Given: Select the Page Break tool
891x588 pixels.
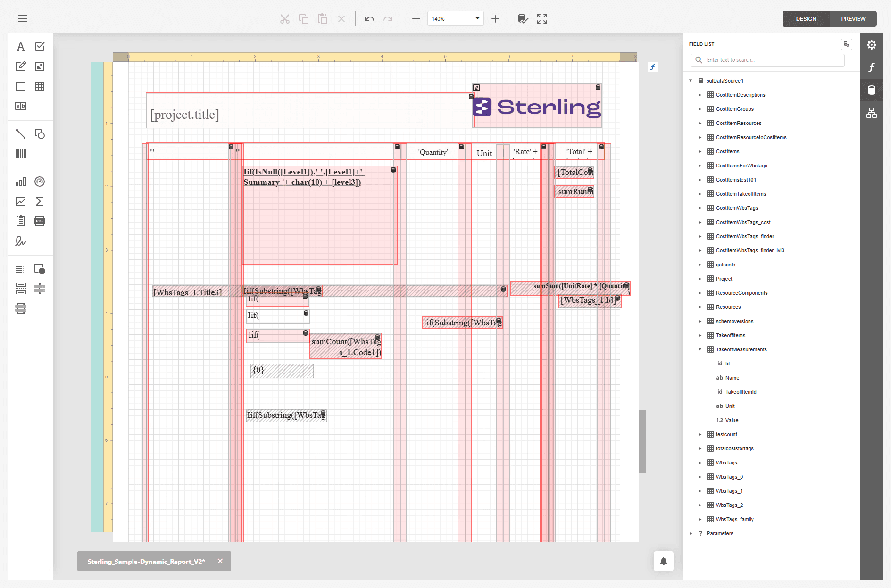Looking at the screenshot, I should (x=21, y=289).
